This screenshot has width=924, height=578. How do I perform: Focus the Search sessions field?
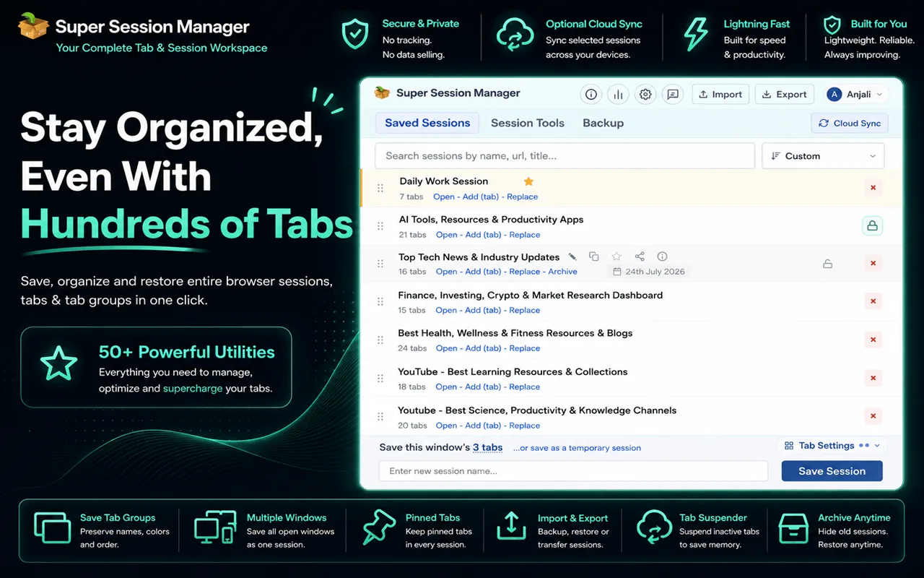click(565, 156)
